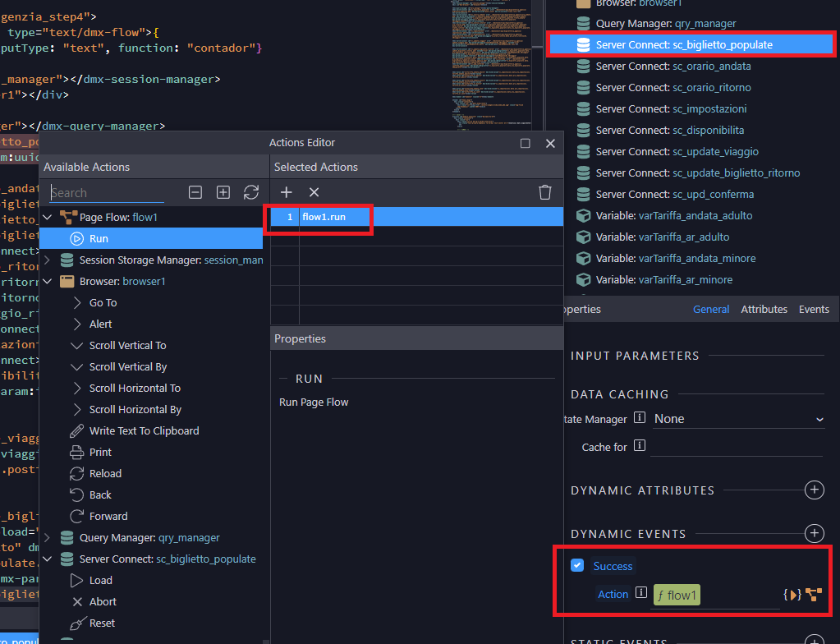Close the Actions Editor dialog
This screenshot has height=644, width=840.
pyautogui.click(x=550, y=143)
